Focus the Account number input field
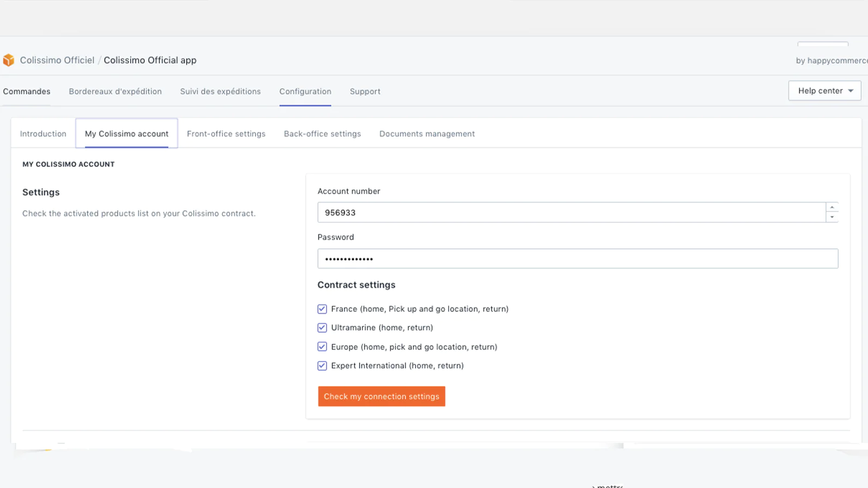 [572, 213]
